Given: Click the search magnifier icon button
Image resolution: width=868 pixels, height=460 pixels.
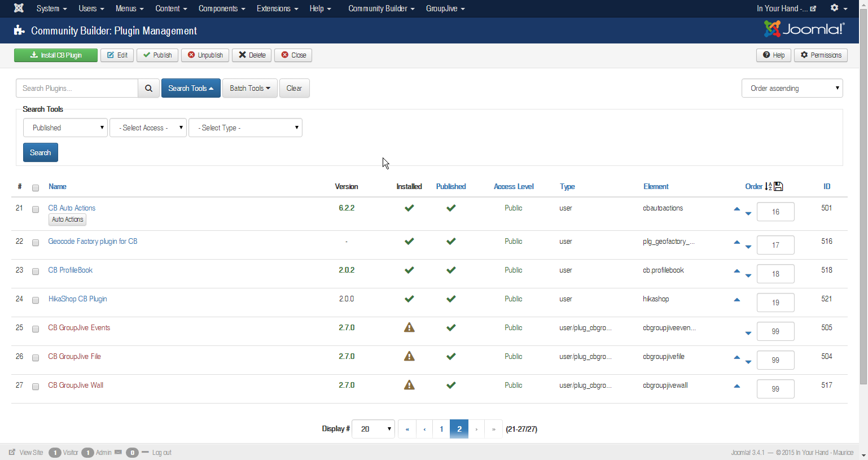Looking at the screenshot, I should tap(148, 88).
